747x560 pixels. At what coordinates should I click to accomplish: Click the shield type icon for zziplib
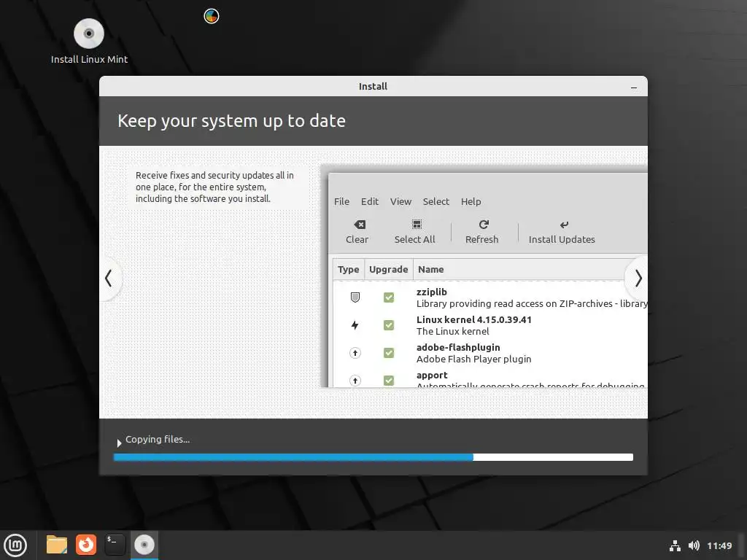(x=355, y=297)
